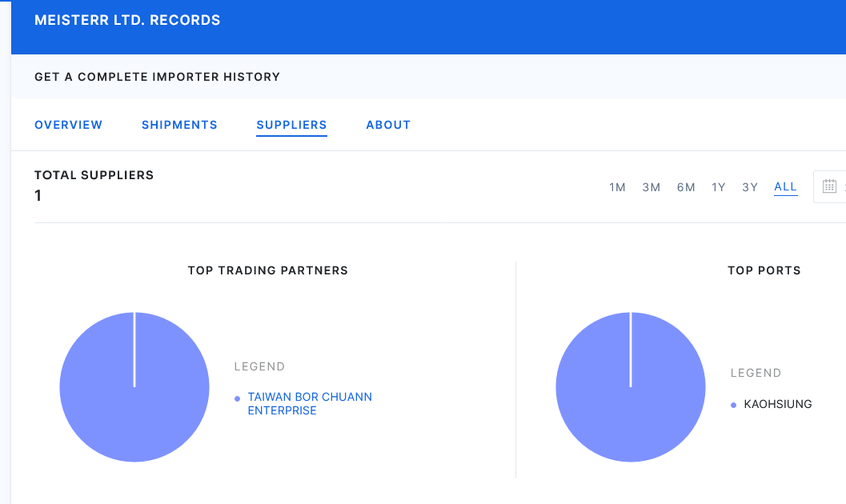Go to the About tab
The width and height of the screenshot is (846, 504).
click(x=388, y=125)
